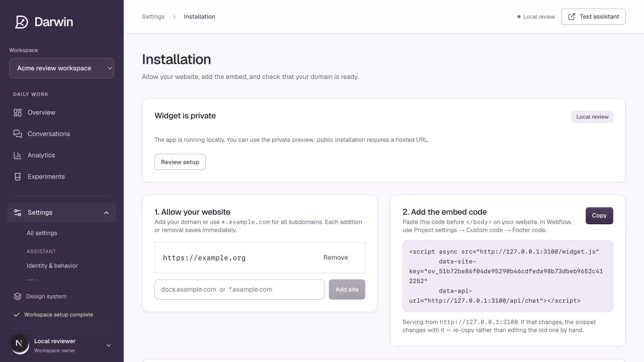
Task: Click the Installation breadcrumb text
Action: coord(199,17)
